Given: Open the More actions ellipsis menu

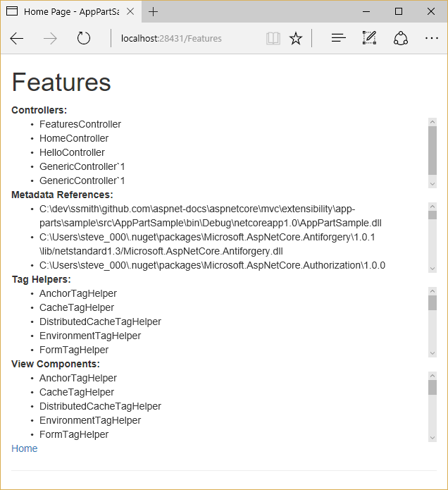Looking at the screenshot, I should tap(432, 39).
